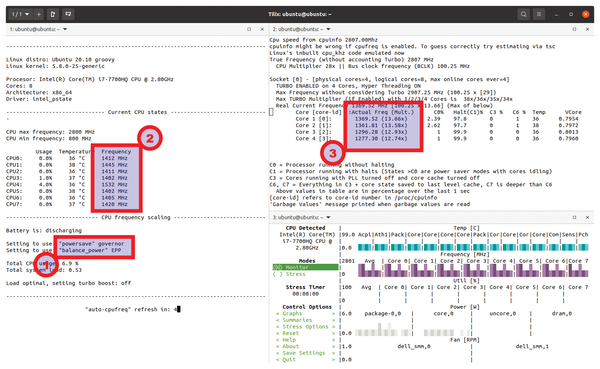Minimize the Tilix window
Image resolution: width=600 pixels, height=369 pixels.
click(x=556, y=15)
